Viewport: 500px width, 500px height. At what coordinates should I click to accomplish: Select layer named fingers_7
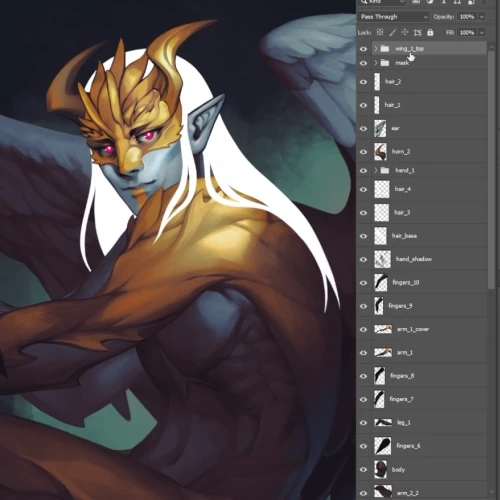pos(401,399)
